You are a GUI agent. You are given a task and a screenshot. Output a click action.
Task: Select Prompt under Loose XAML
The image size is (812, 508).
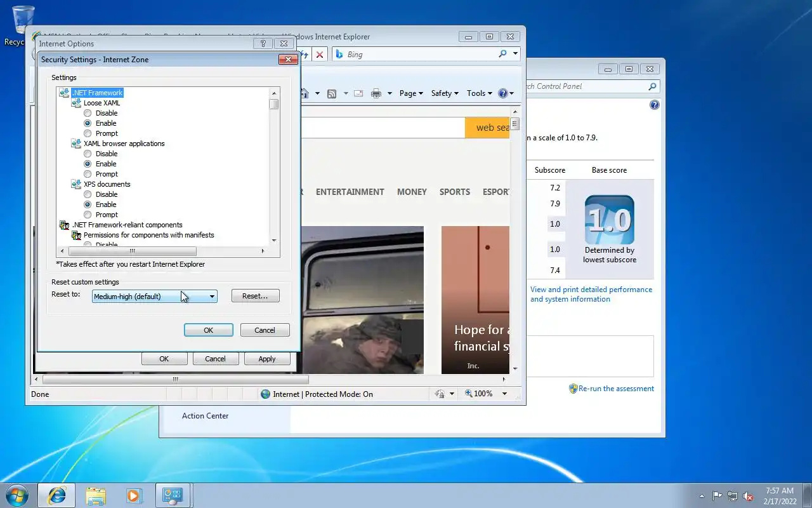[x=88, y=133]
